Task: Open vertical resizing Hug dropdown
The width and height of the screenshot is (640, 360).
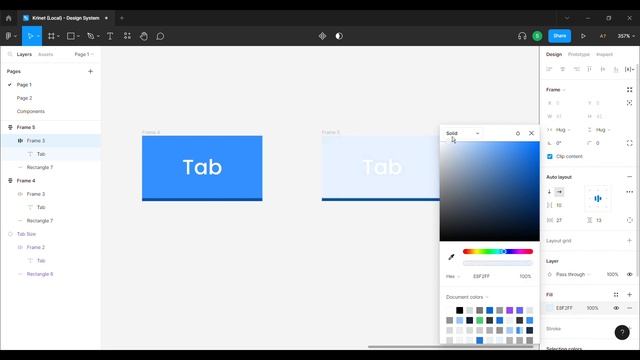Action: (x=603, y=130)
